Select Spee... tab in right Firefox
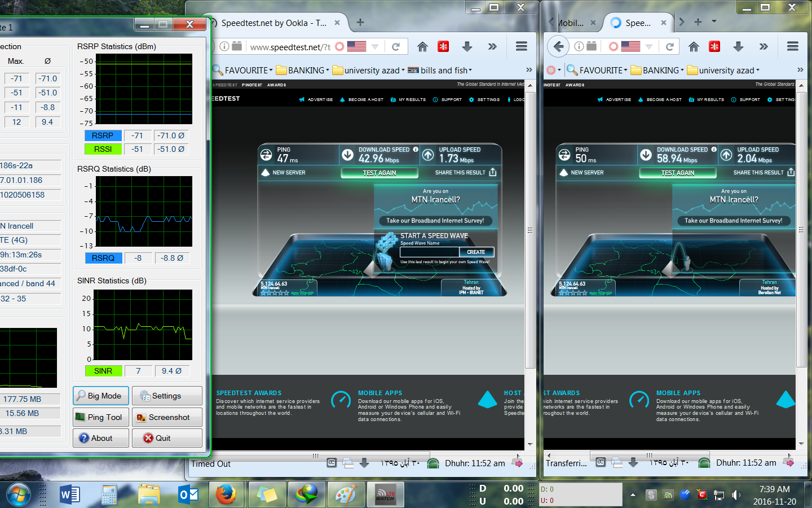The width and height of the screenshot is (812, 508). pyautogui.click(x=638, y=23)
